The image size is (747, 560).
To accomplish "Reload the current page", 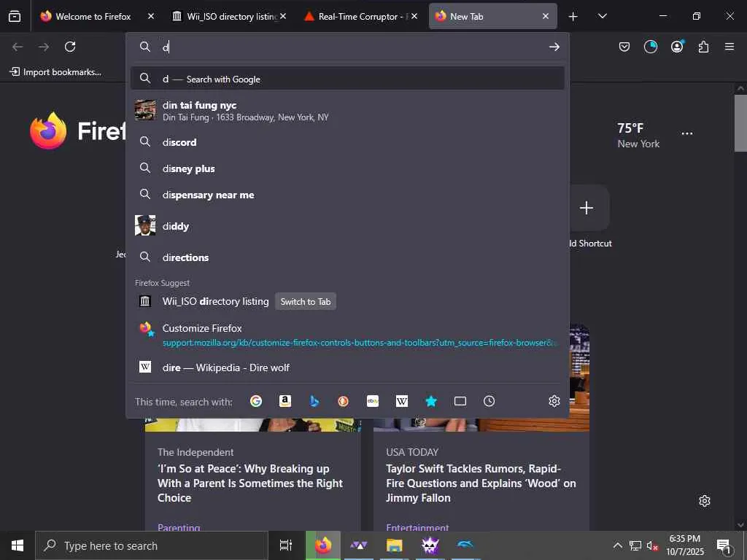I will coord(70,47).
